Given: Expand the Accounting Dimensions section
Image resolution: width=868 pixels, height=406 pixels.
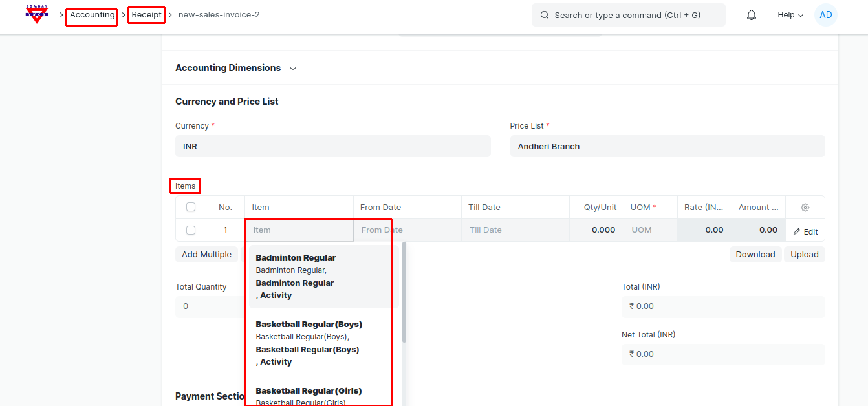Looking at the screenshot, I should (x=293, y=68).
